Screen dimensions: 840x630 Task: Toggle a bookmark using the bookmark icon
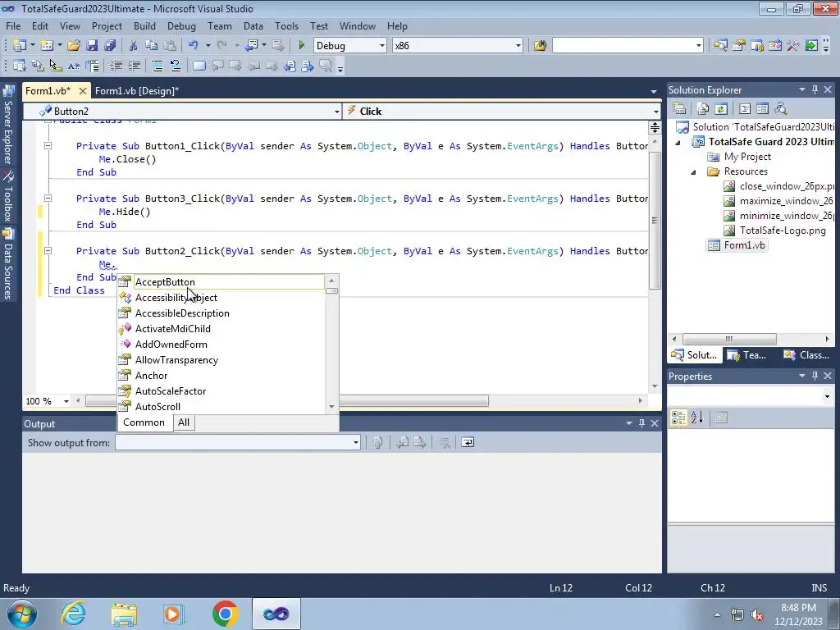[199, 66]
